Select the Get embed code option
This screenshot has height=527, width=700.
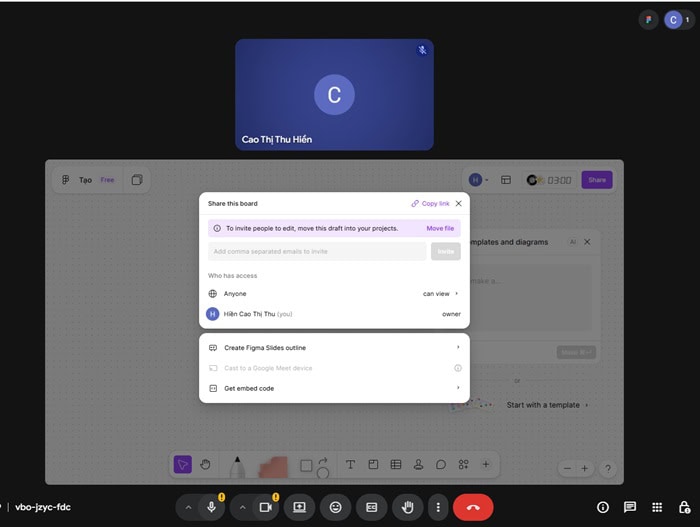tap(249, 388)
